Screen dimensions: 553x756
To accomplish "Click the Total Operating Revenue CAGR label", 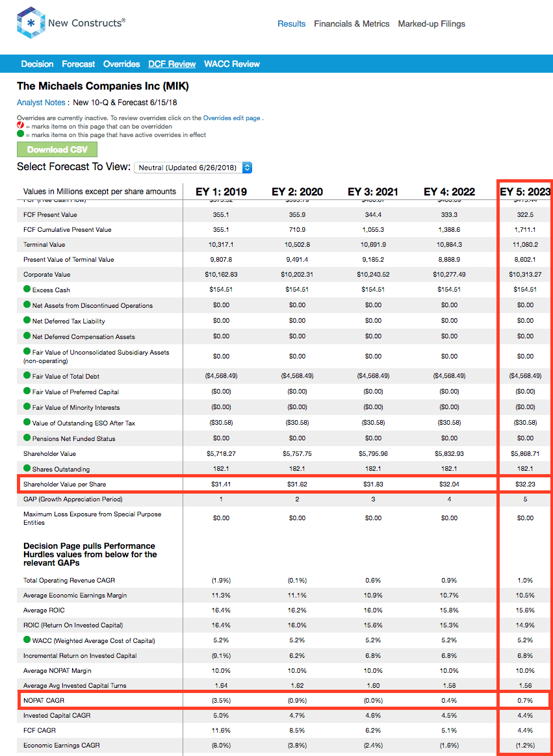I will click(69, 581).
